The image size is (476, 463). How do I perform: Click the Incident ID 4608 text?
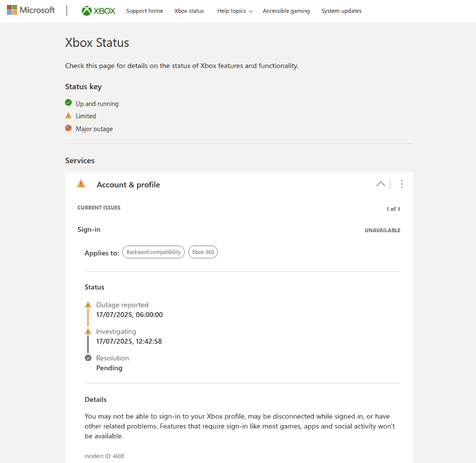click(104, 456)
